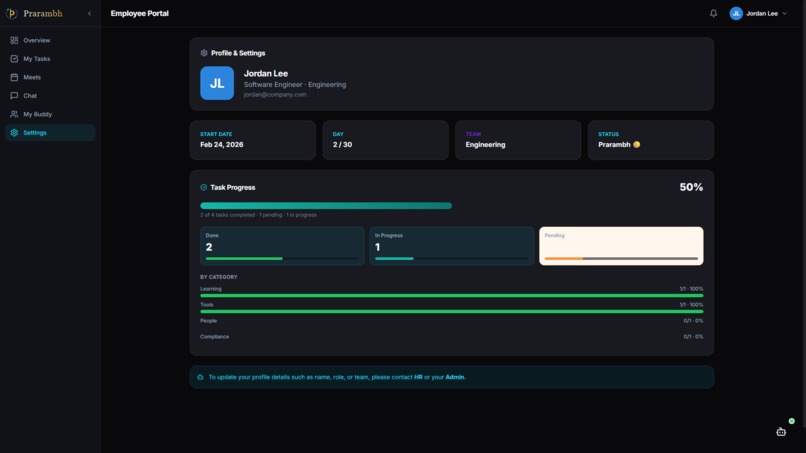Click the Team Engineering card
Viewport: 806px width, 453px height.
point(518,140)
